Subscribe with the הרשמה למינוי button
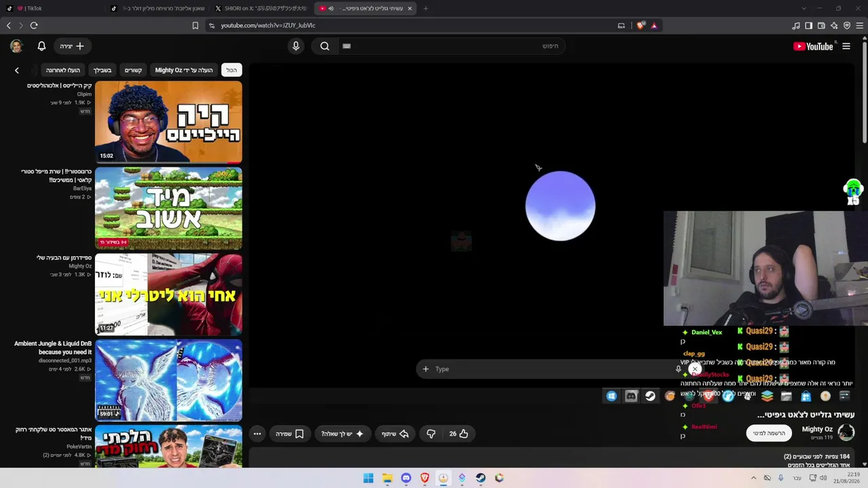The height and width of the screenshot is (488, 868). (x=769, y=433)
